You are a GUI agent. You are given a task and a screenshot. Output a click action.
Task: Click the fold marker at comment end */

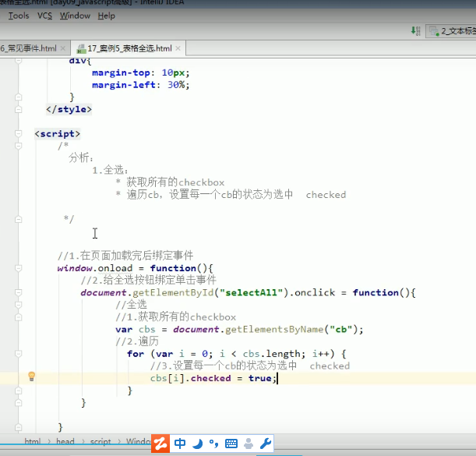point(19,219)
